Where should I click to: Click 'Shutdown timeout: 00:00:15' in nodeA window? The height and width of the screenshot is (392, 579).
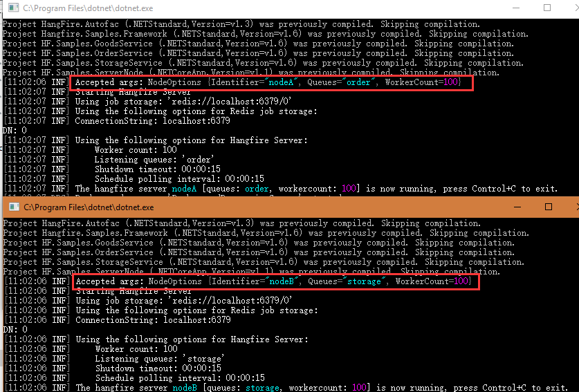157,169
